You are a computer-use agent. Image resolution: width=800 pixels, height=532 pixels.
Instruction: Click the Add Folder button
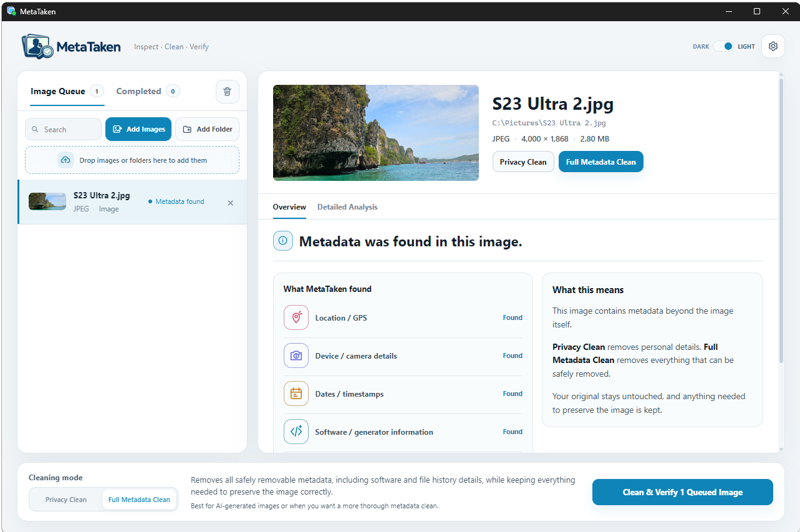(207, 129)
